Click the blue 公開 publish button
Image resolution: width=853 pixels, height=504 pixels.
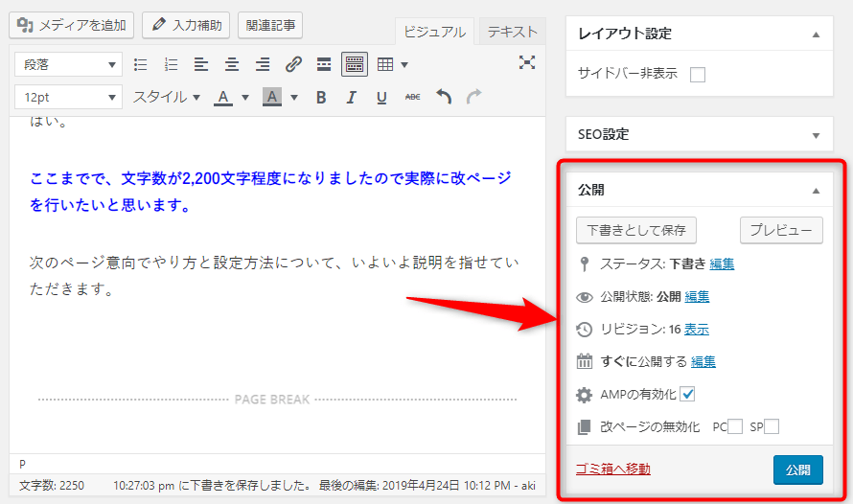797,470
